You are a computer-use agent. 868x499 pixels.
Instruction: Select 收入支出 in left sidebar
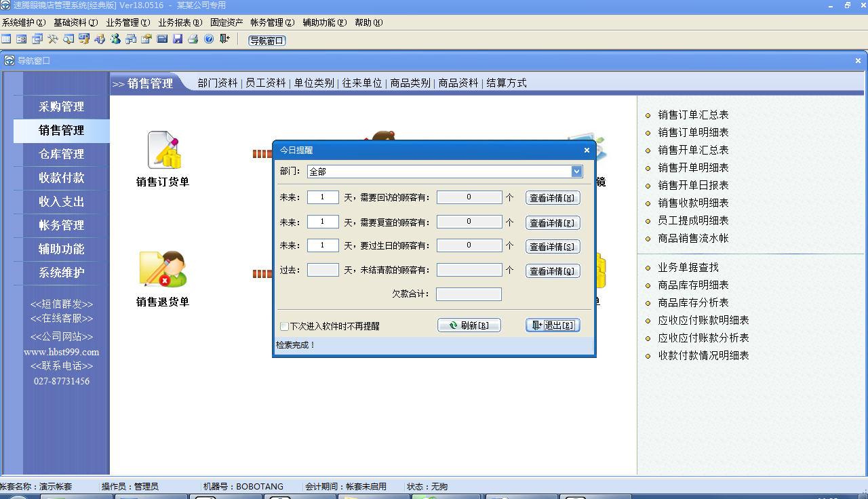click(x=61, y=201)
